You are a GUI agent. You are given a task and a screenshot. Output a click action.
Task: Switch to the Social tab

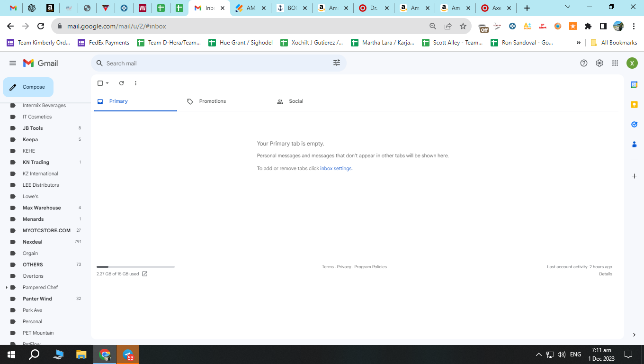(x=315, y=101)
